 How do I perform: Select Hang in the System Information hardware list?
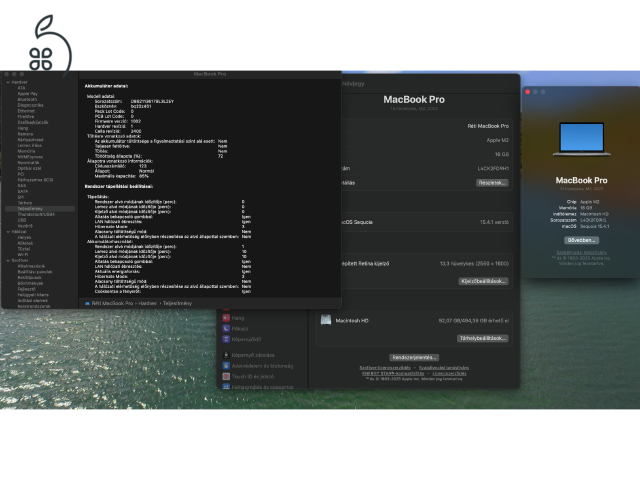click(23, 128)
